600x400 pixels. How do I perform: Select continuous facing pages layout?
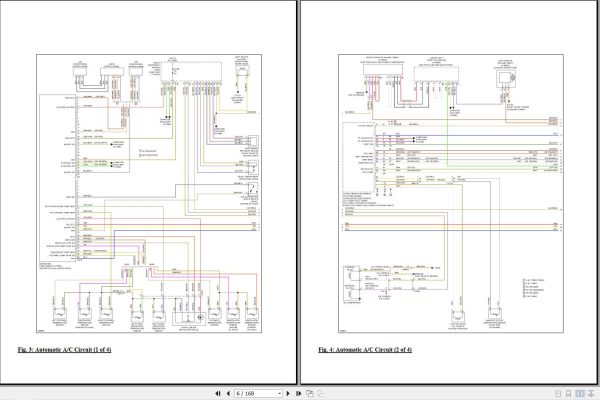tap(592, 393)
